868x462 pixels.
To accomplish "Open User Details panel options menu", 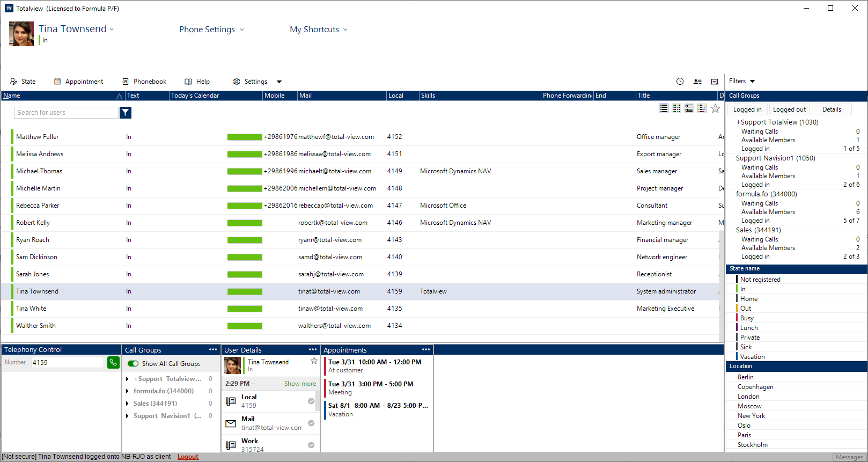I will pos(313,349).
